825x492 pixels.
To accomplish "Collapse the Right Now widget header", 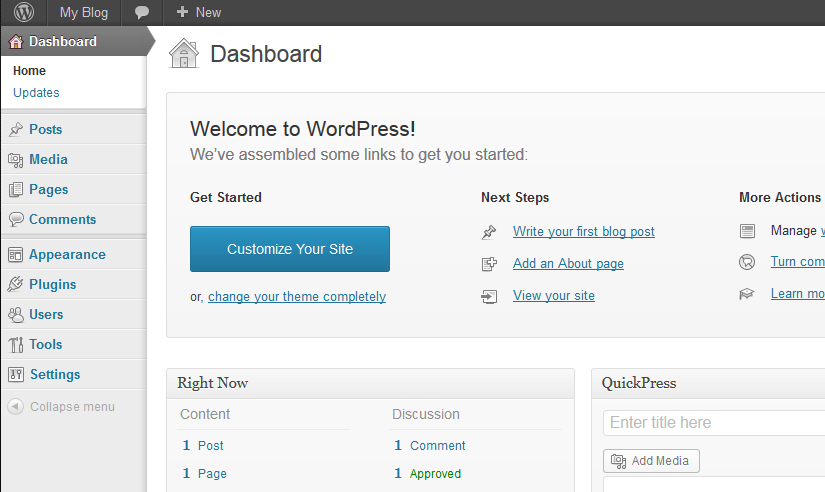I will 370,383.
